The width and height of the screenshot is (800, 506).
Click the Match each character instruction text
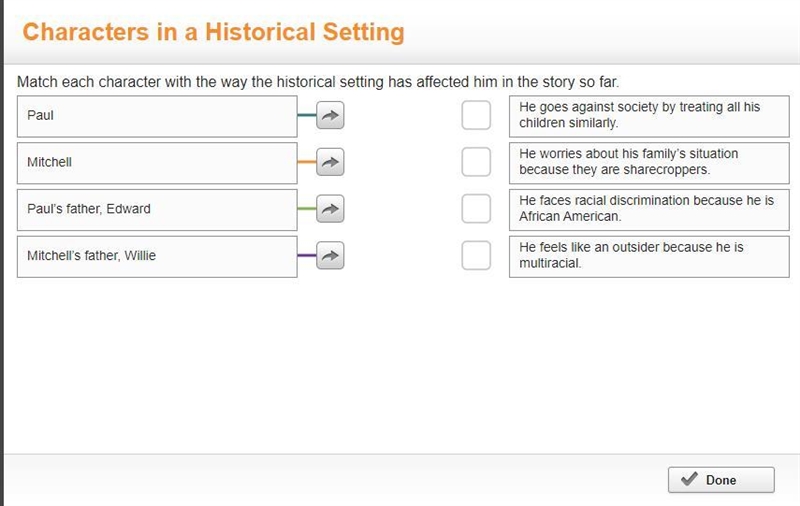318,82
